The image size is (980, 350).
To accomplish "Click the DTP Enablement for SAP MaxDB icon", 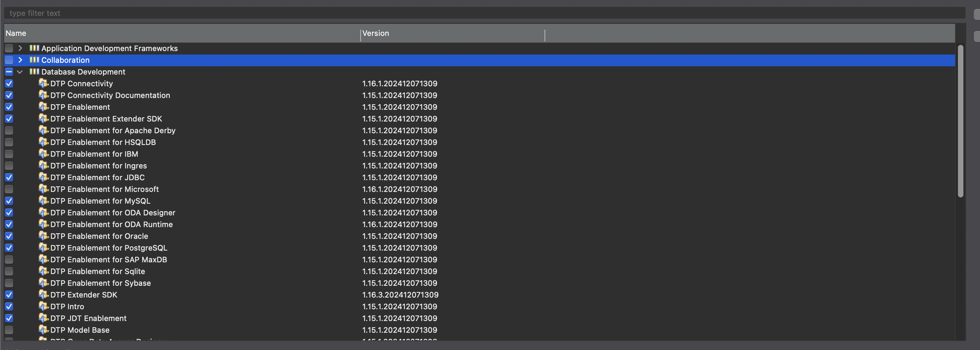I will [x=44, y=260].
